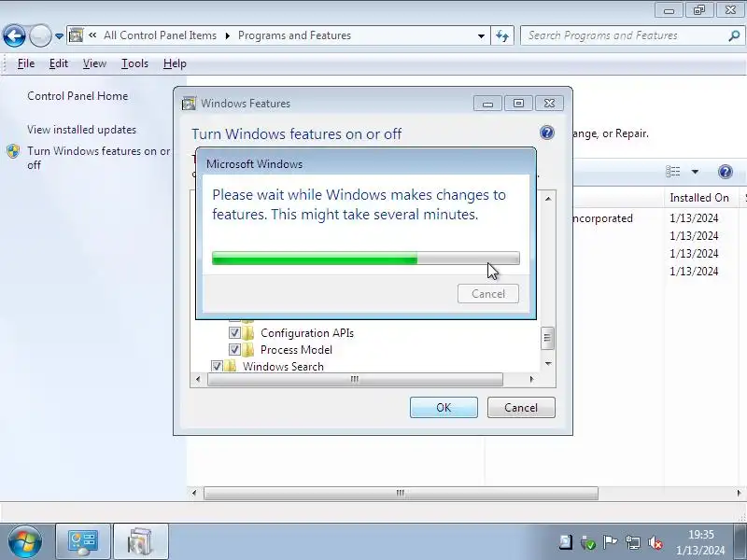The width and height of the screenshot is (747, 560).
Task: Click Cancel in Windows Features dialog
Action: coord(521,408)
